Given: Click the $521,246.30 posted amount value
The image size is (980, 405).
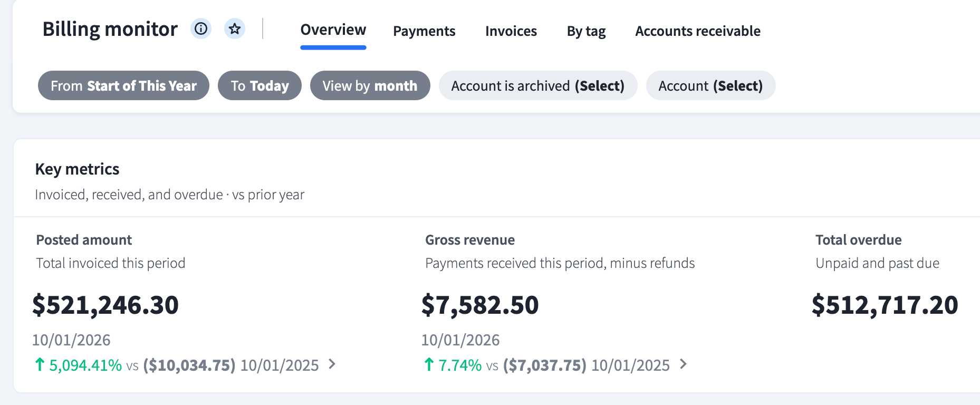Looking at the screenshot, I should click(105, 305).
